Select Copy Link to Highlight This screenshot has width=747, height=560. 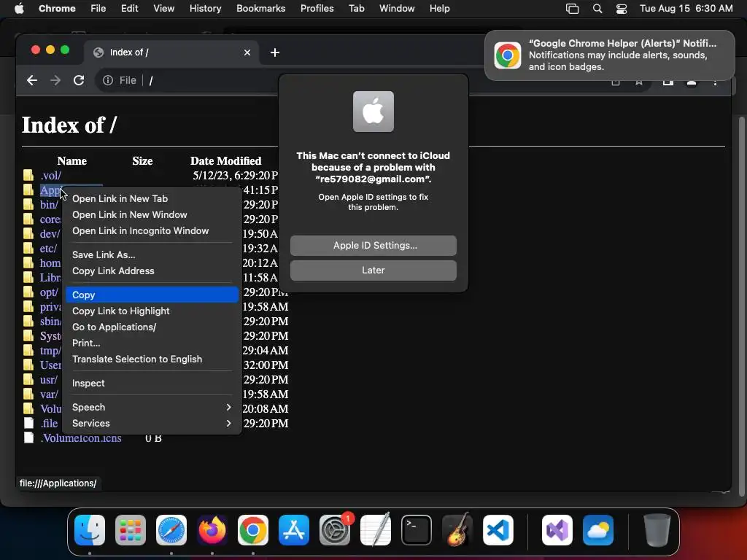point(152,311)
